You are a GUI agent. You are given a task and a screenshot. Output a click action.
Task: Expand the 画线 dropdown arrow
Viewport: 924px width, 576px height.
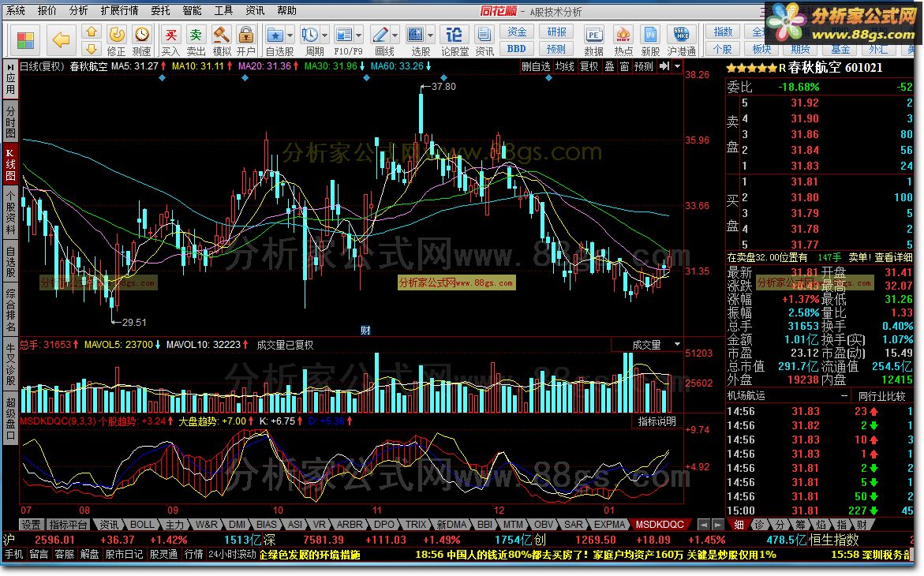[395, 35]
